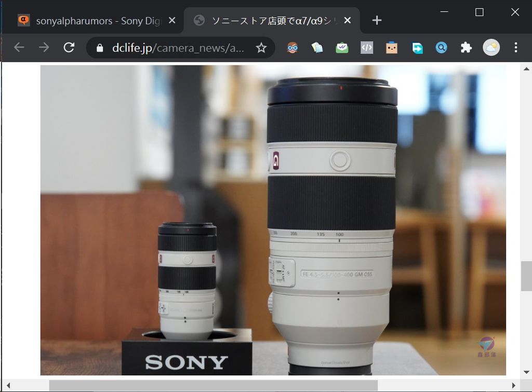
Task: Open the gray code brackets extension
Action: (367, 48)
